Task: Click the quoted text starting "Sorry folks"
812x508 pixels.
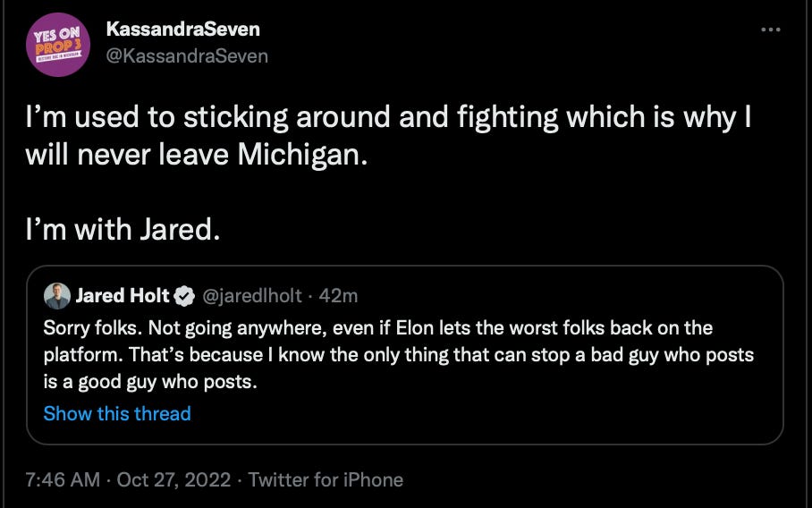Action: pos(377,327)
